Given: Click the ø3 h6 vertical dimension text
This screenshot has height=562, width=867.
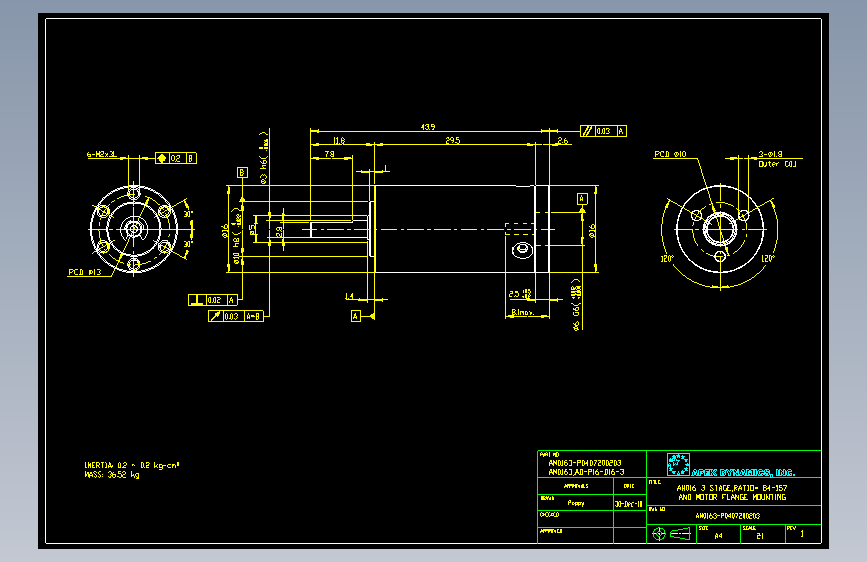Looking at the screenshot, I should click(264, 157).
